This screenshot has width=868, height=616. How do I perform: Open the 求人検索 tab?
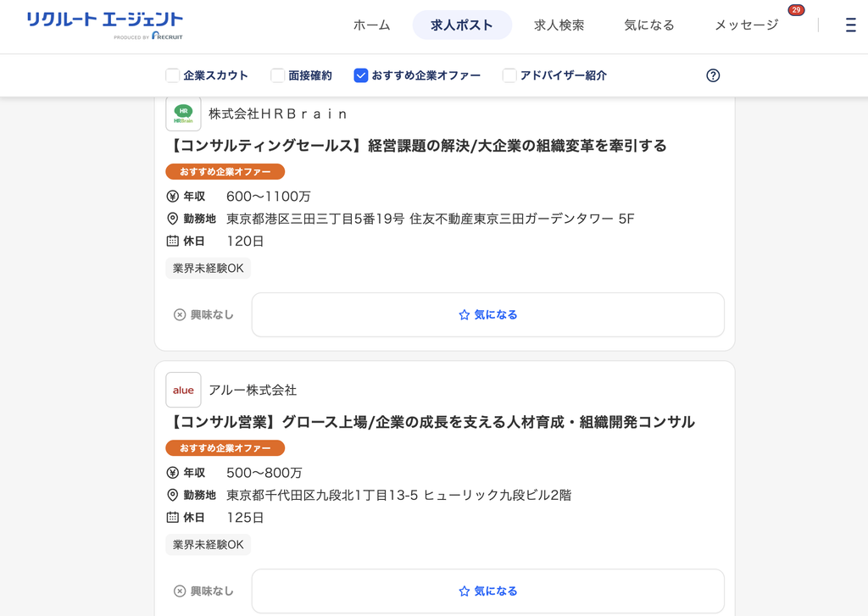click(x=559, y=25)
